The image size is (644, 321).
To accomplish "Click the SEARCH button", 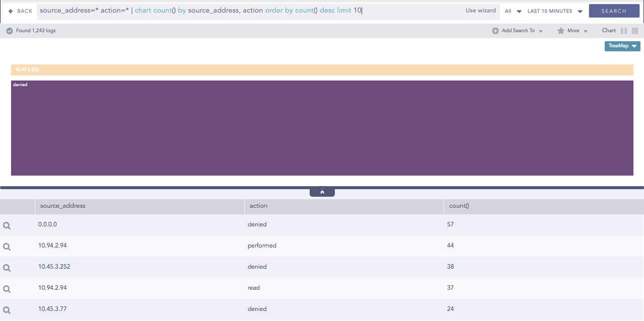I will (614, 11).
